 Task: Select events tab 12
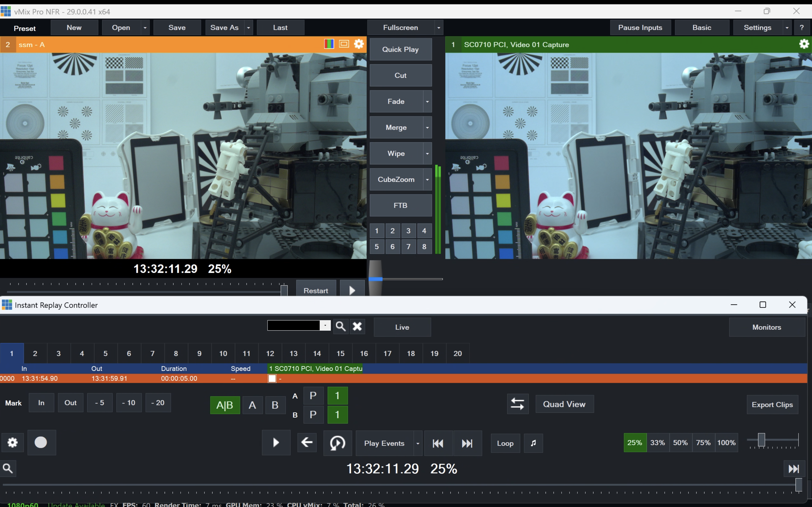270,353
